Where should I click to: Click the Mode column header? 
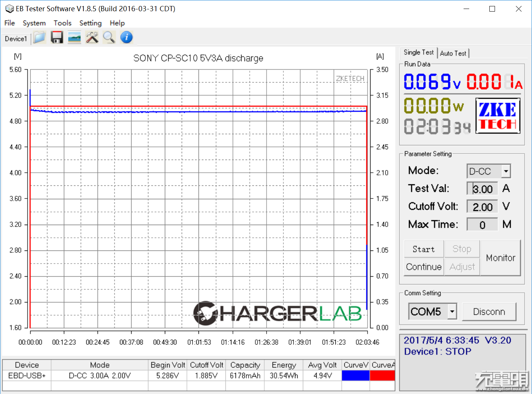click(x=100, y=365)
